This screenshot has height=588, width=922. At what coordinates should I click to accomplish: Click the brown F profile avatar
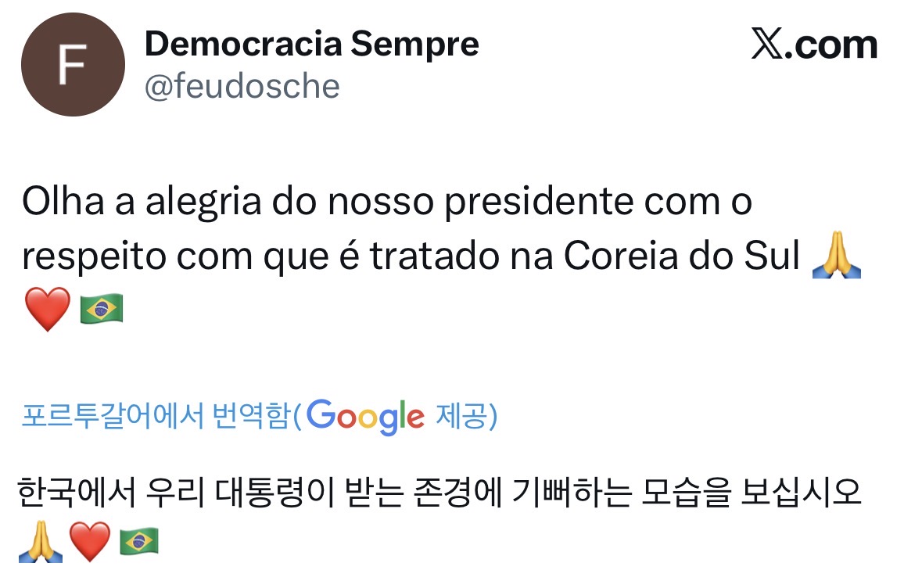[73, 65]
